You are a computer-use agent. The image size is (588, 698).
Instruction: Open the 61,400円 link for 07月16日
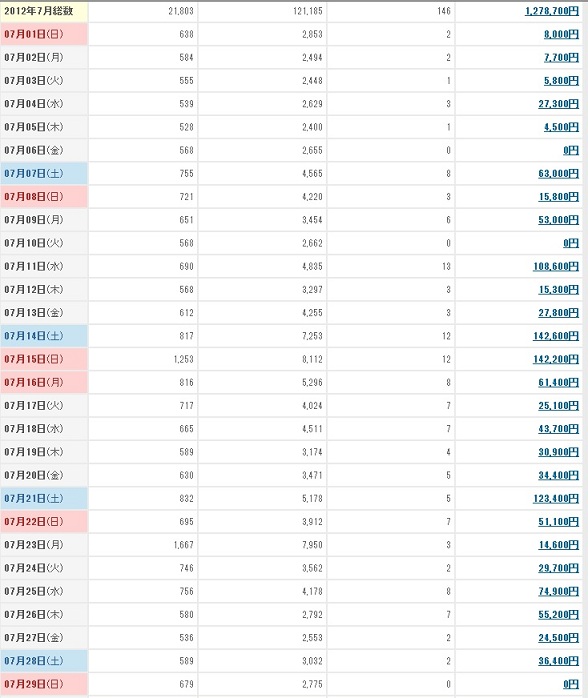pyautogui.click(x=559, y=382)
